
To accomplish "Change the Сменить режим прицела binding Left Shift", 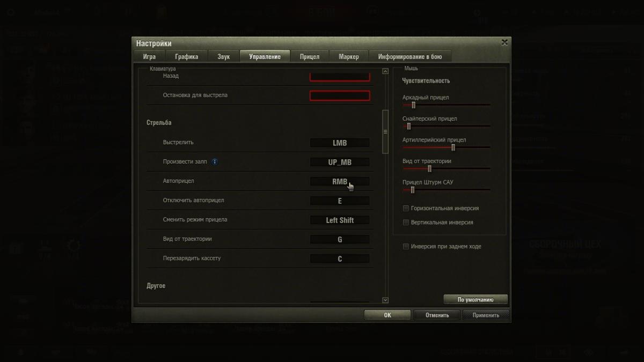I will (x=340, y=220).
